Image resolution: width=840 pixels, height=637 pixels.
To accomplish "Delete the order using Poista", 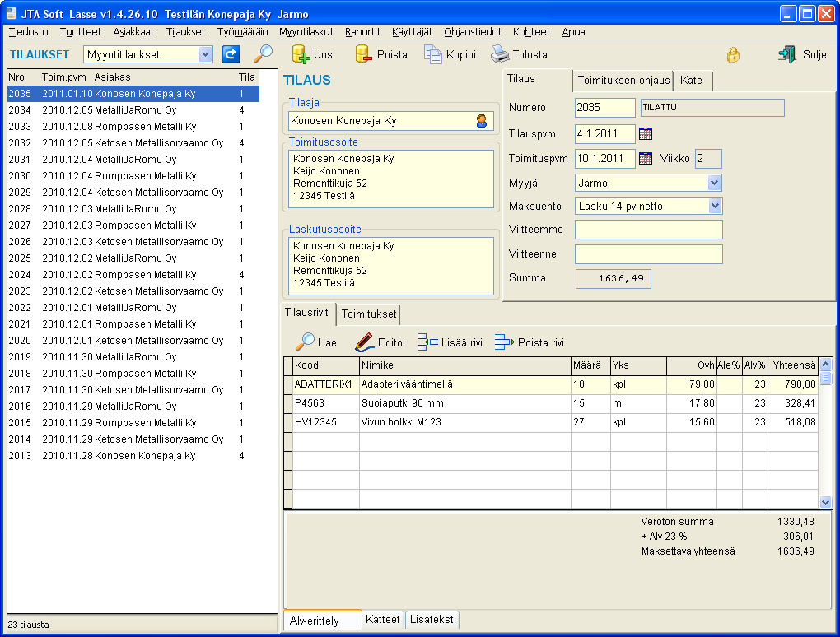I will pos(380,54).
